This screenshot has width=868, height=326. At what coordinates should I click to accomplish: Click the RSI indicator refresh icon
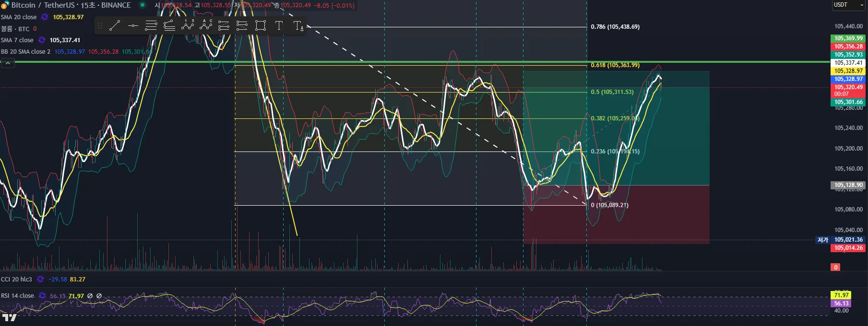(x=42, y=295)
